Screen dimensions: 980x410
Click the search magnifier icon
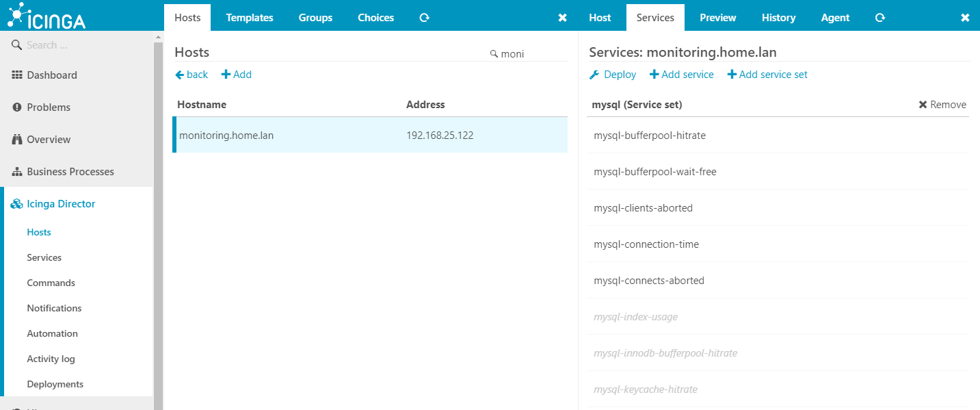[16, 44]
